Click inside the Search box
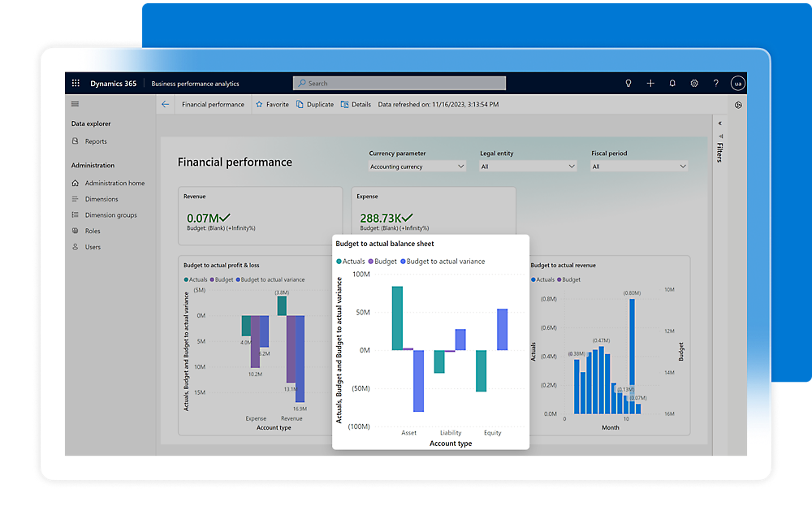 400,83
